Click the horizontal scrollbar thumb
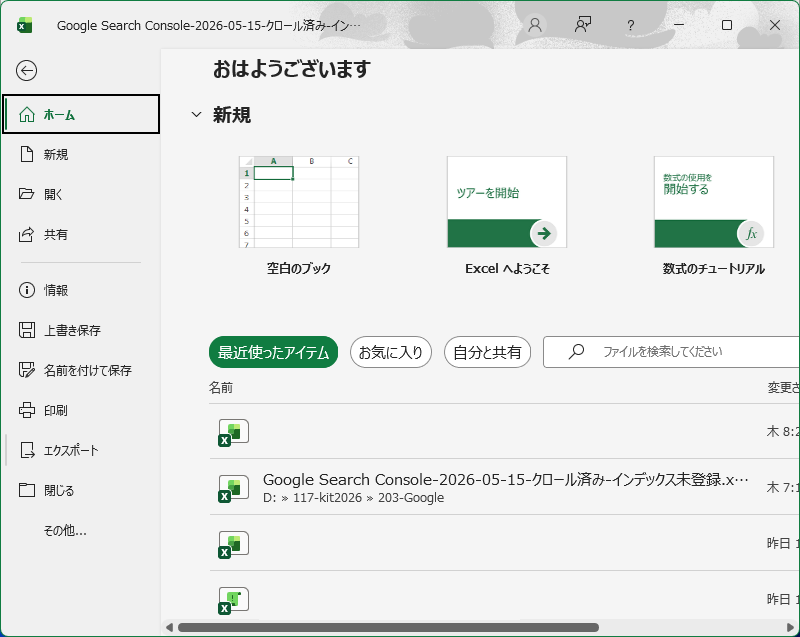Viewport: 800px width, 637px height. tap(388, 627)
